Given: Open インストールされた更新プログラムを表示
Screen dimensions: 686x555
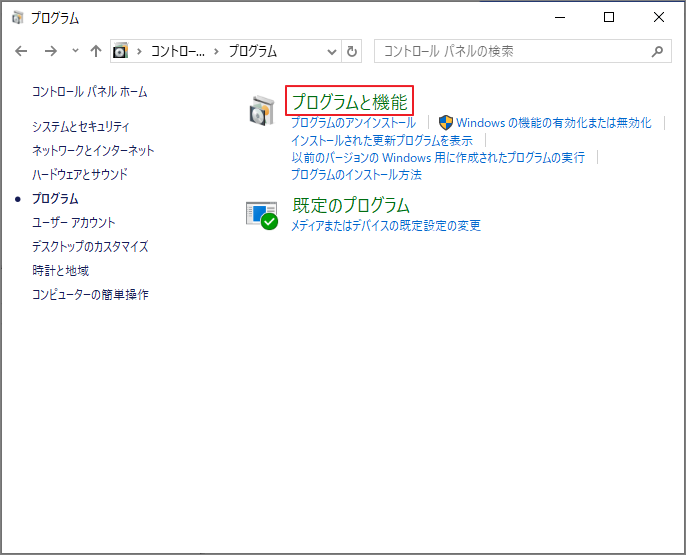Looking at the screenshot, I should coord(382,140).
